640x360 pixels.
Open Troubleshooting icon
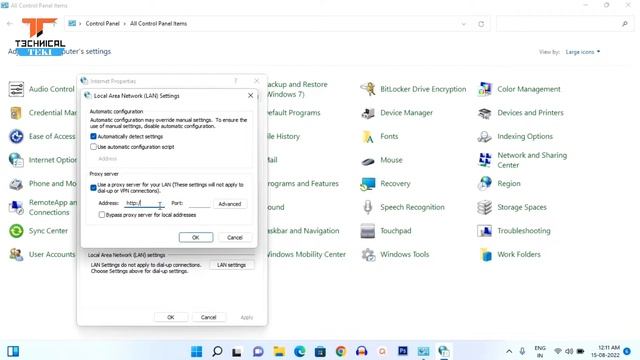point(484,231)
